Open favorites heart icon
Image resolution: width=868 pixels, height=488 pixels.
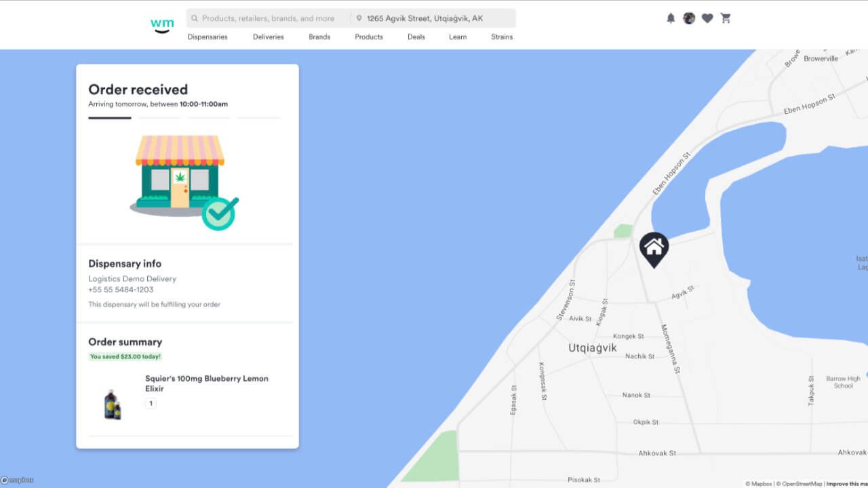tap(707, 18)
